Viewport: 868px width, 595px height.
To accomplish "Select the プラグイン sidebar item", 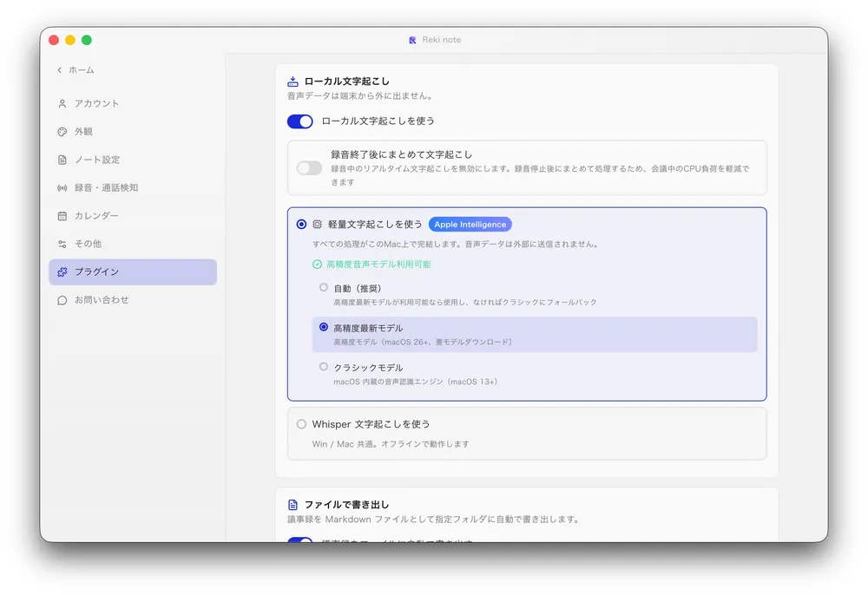I will pyautogui.click(x=133, y=272).
